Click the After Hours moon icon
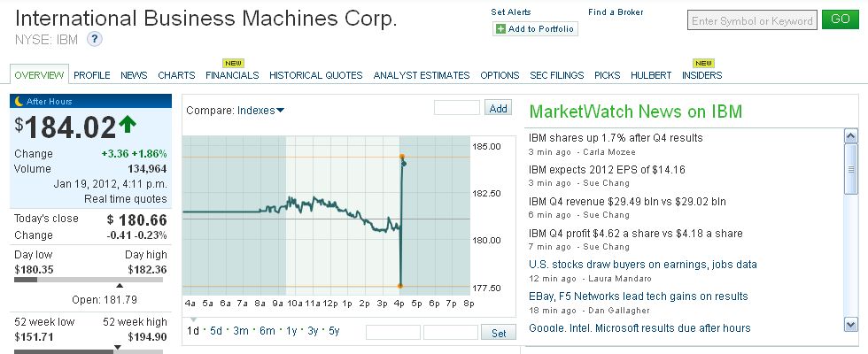The height and width of the screenshot is (354, 868). click(x=19, y=101)
